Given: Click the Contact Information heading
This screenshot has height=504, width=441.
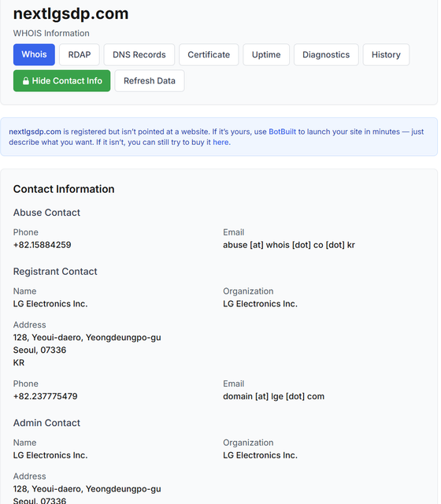Looking at the screenshot, I should 64,189.
